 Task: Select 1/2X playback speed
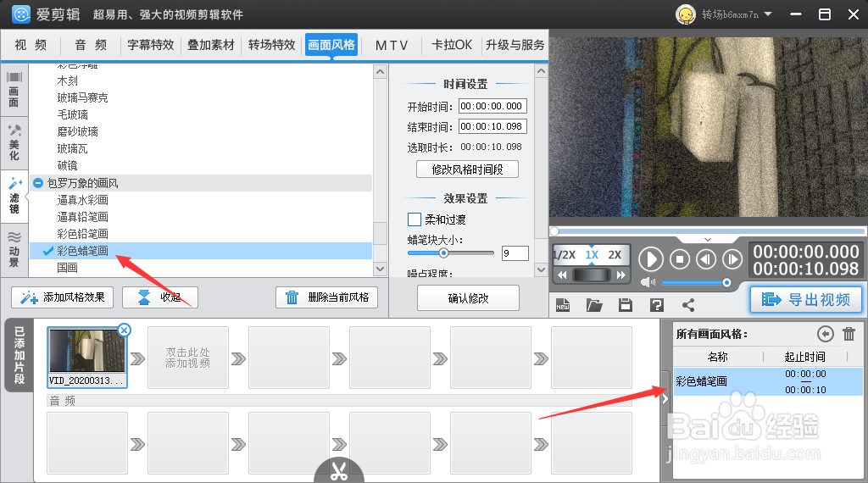click(565, 255)
